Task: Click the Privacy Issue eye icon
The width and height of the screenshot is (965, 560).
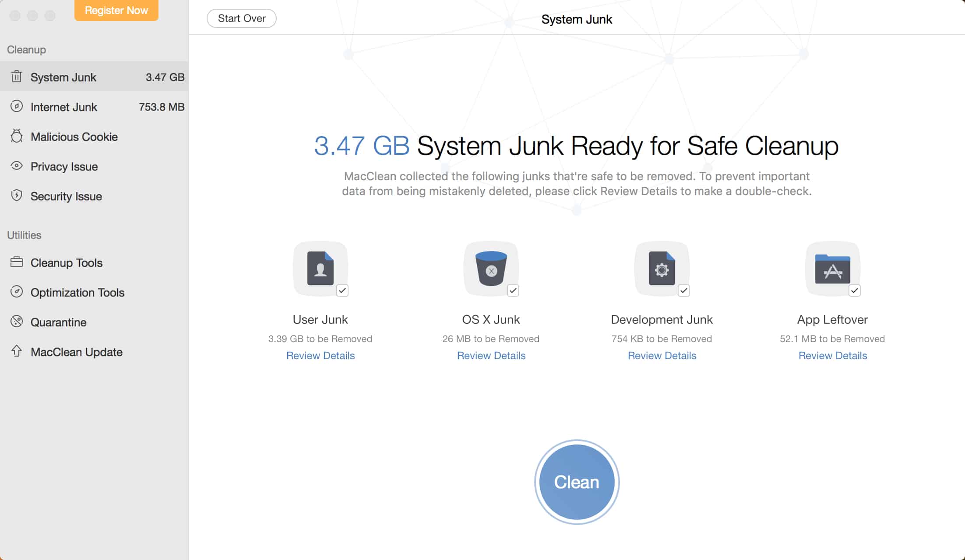Action: tap(17, 166)
